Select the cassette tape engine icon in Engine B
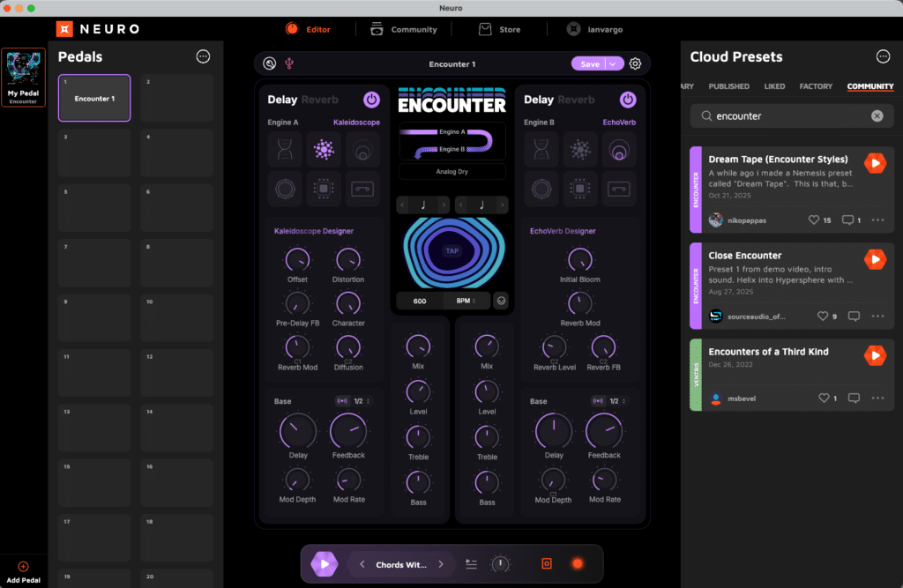The width and height of the screenshot is (903, 588). point(618,189)
